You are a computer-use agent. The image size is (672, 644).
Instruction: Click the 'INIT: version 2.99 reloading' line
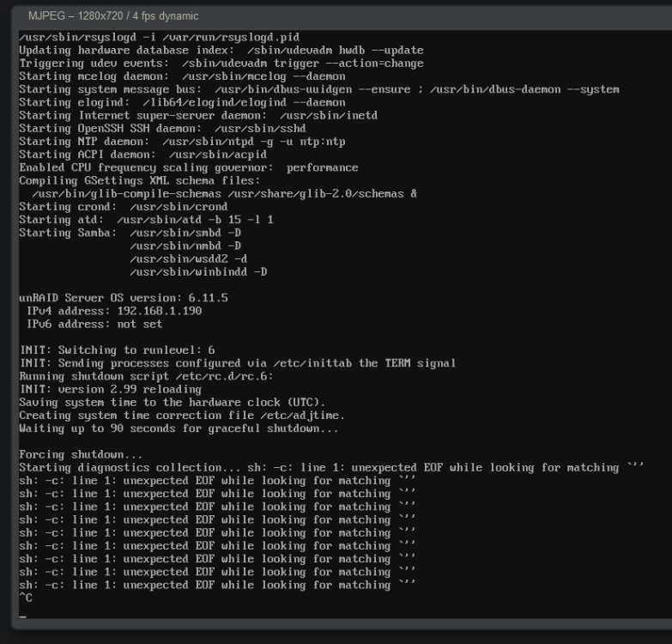click(x=111, y=389)
